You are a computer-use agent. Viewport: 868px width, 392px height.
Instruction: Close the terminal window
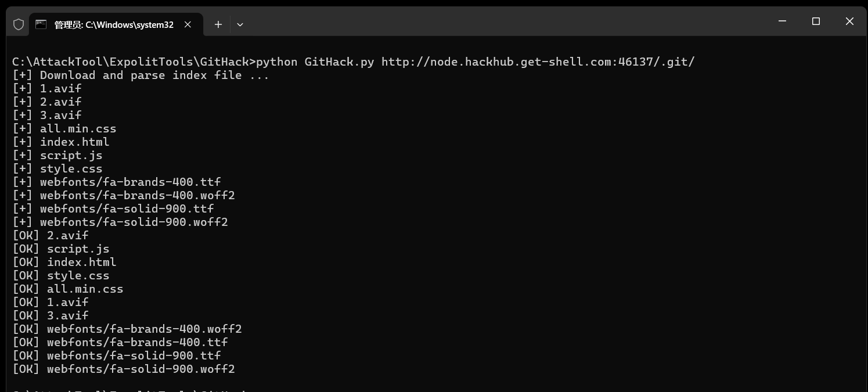pos(849,21)
